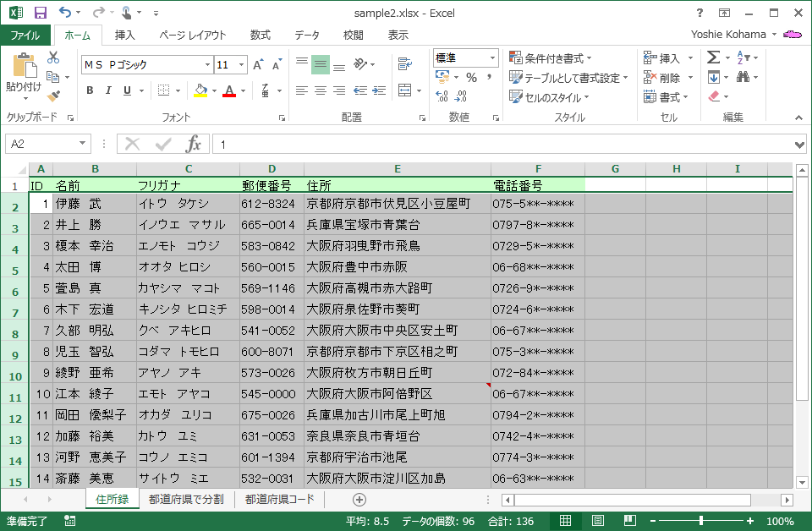812x531 pixels.
Task: Center text horizontally
Action: pyautogui.click(x=321, y=90)
